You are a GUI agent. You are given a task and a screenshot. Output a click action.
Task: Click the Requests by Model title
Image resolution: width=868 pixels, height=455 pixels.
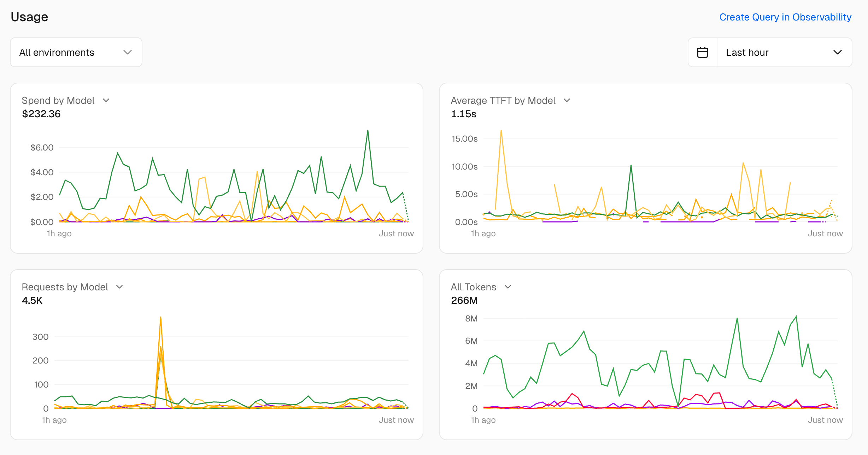pos(65,287)
